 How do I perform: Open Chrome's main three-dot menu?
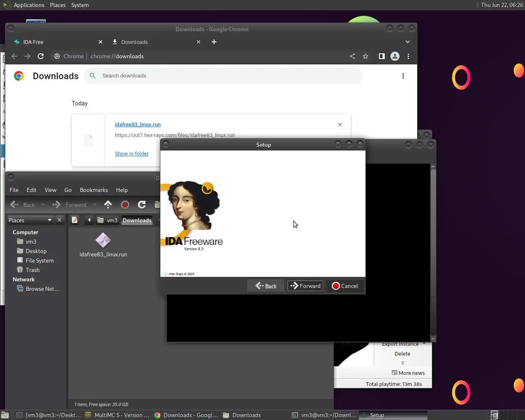(408, 56)
